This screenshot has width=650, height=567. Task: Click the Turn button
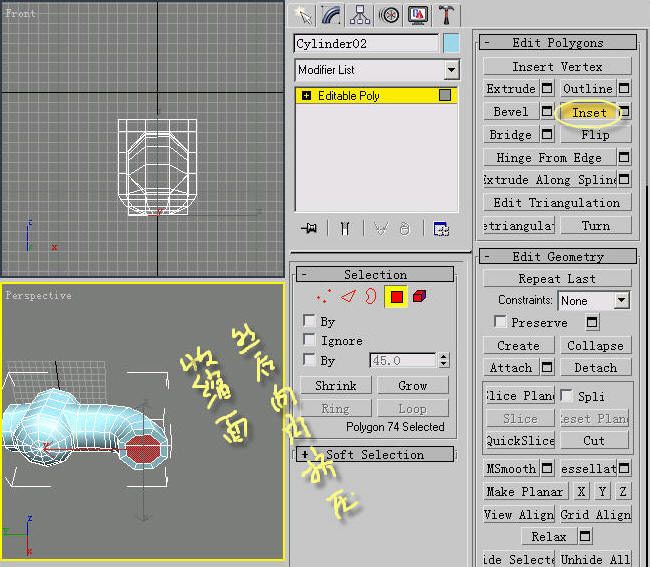[596, 225]
